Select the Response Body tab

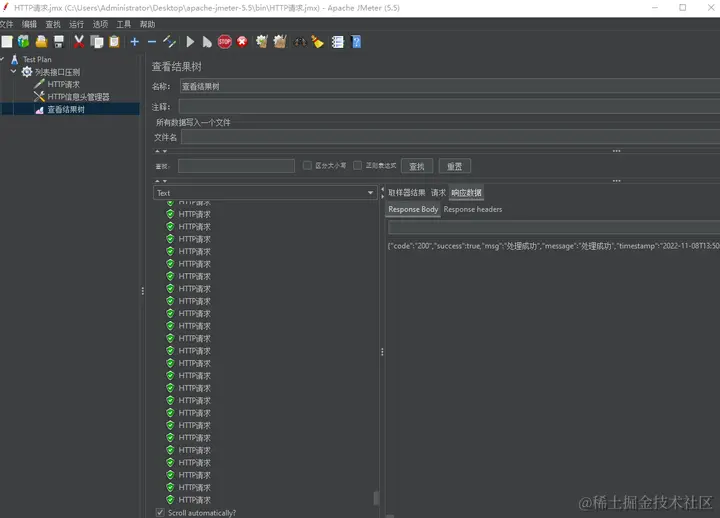tap(413, 209)
